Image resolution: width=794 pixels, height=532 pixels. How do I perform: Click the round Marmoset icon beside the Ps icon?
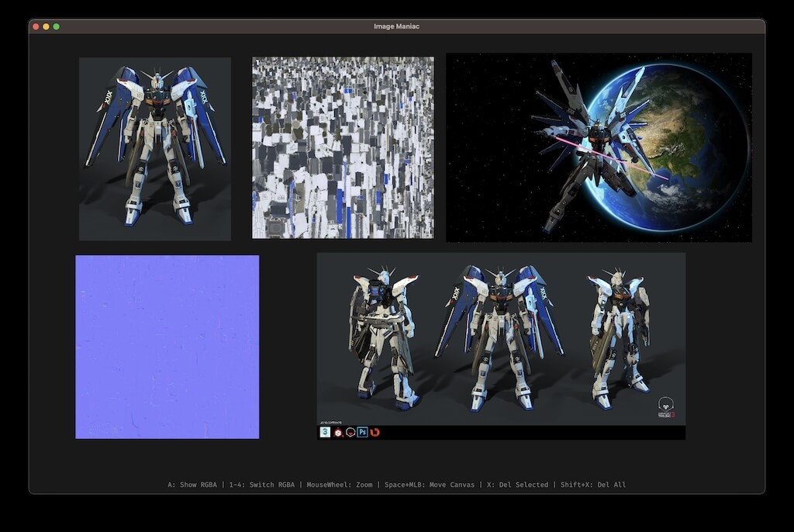coord(350,432)
